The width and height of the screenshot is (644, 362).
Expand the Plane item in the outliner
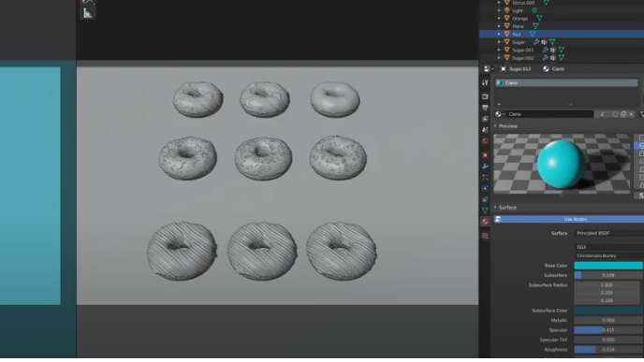pos(499,26)
